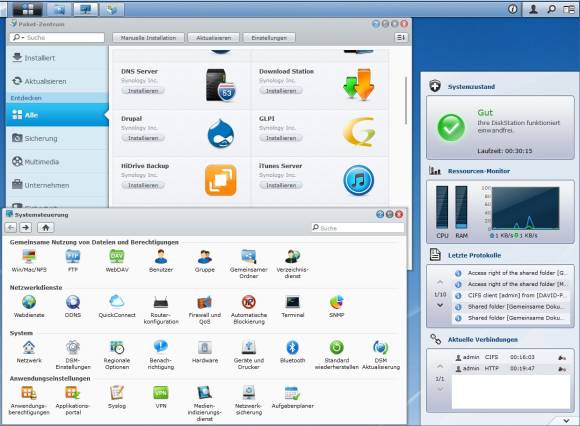Select the Sicherung category
Image resolution: width=580 pixels, height=426 pixels.
tap(57, 138)
